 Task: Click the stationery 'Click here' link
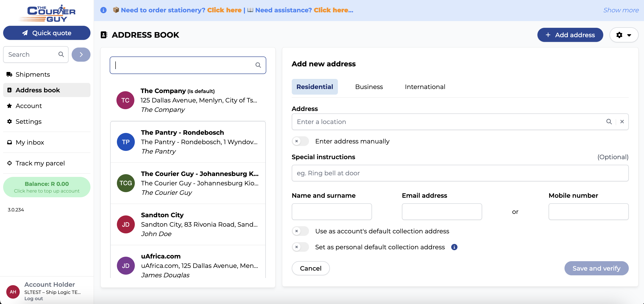pos(224,10)
